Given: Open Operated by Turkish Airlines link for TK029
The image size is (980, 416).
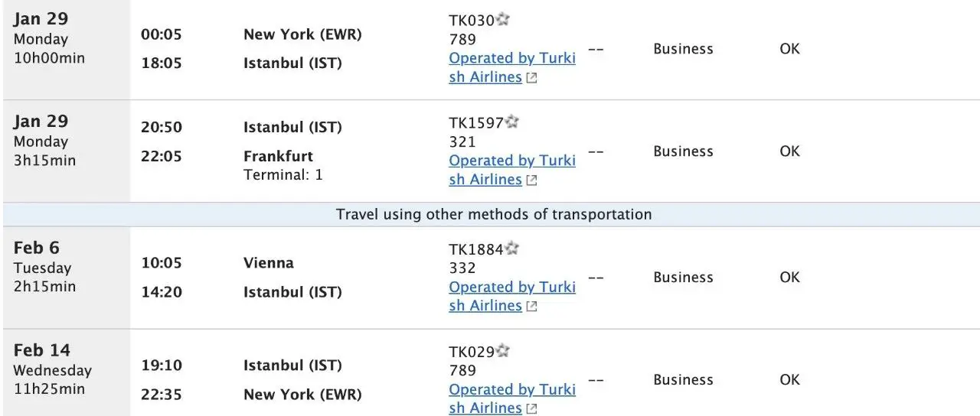Looking at the screenshot, I should 512,398.
